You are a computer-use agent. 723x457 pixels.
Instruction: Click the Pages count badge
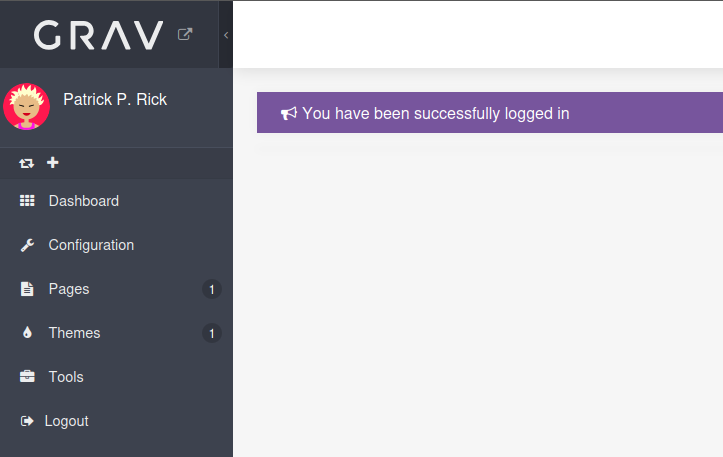click(211, 290)
